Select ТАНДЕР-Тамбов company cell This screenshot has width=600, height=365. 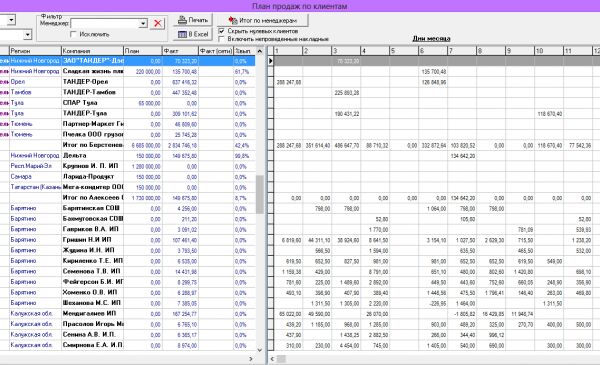pos(92,93)
